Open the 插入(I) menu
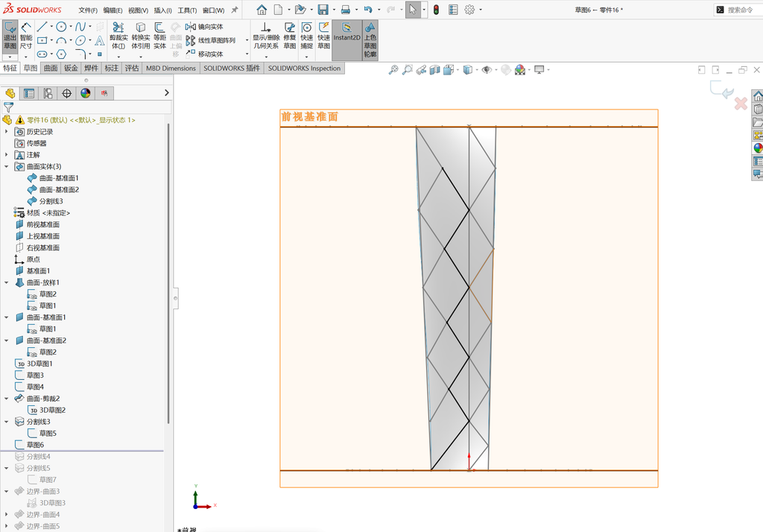 click(162, 10)
